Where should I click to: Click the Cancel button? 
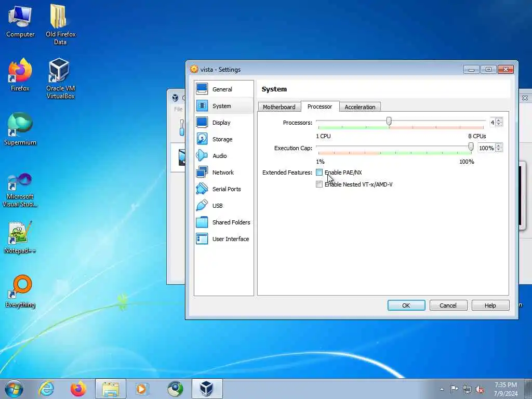(448, 305)
